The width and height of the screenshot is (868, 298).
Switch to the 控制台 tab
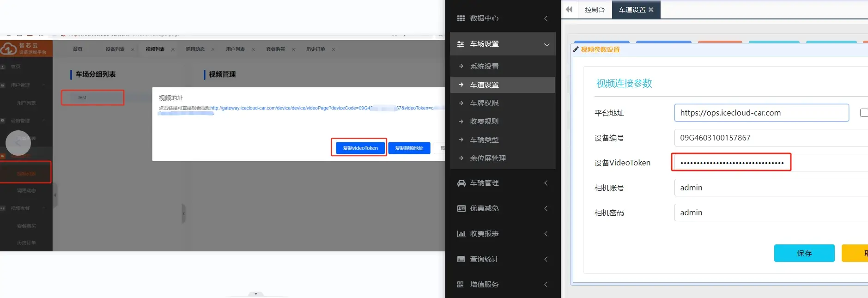[595, 10]
